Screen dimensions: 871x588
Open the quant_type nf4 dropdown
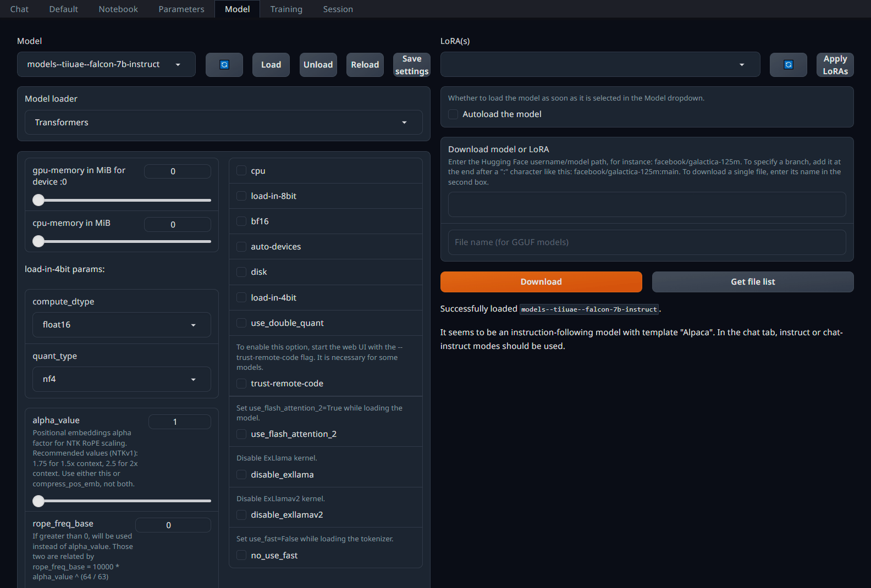point(122,379)
